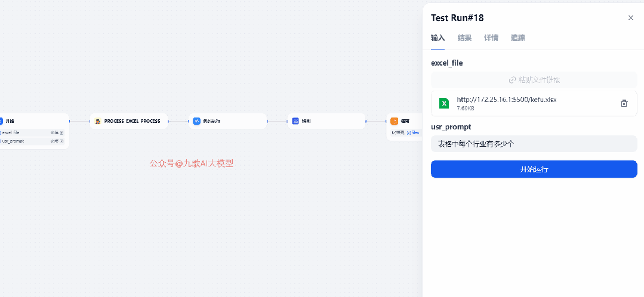
Task: Click the code execution node icon
Action: 196,121
